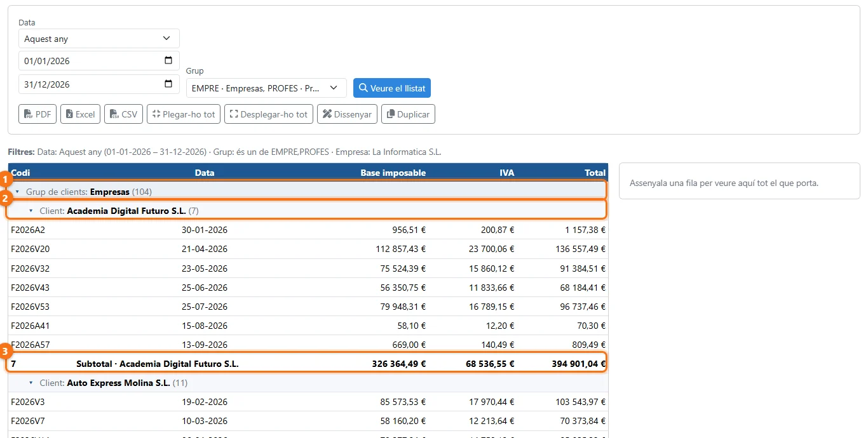Duplicate the report with Duplicar
Image resolution: width=868 pixels, height=438 pixels.
(x=408, y=114)
